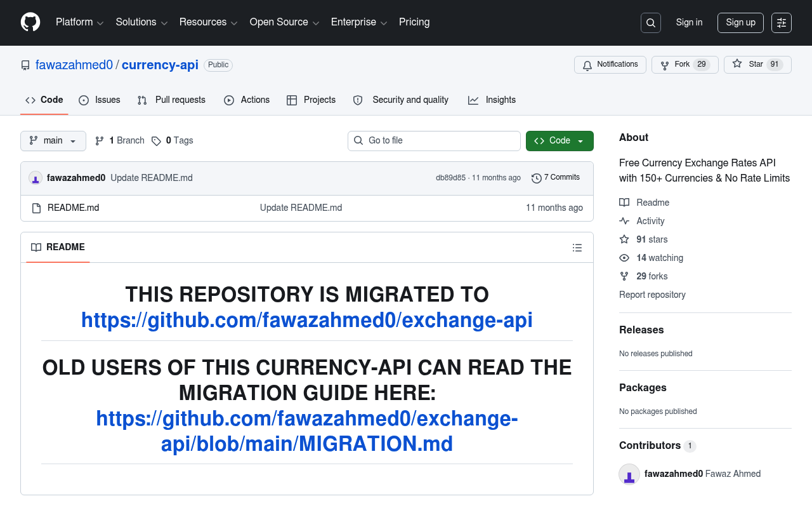Open the Open Source menu
The height and width of the screenshot is (508, 812).
click(285, 22)
